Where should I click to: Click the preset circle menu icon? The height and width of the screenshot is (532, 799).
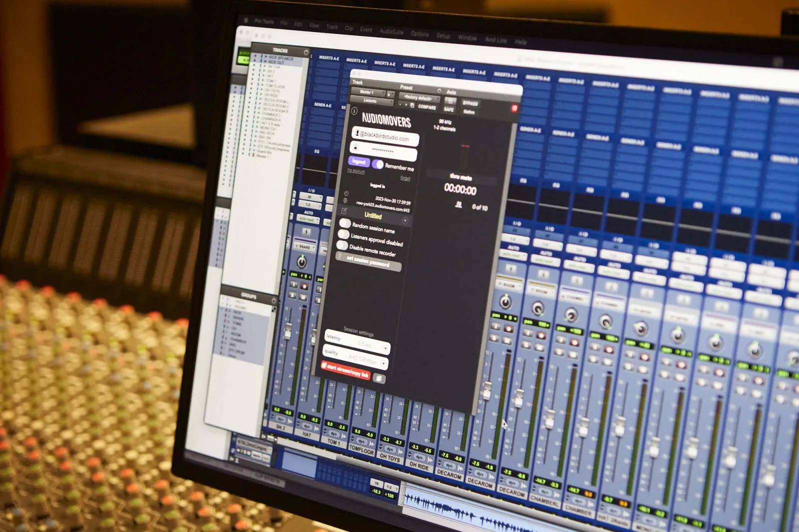point(439,90)
